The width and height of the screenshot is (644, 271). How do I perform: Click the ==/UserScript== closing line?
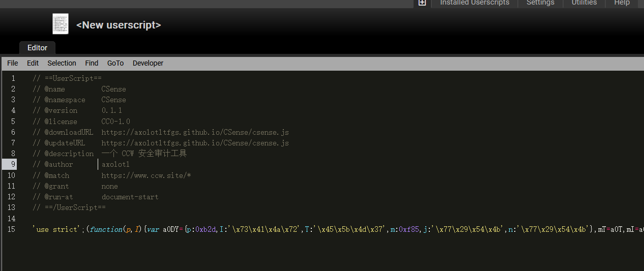coord(69,207)
